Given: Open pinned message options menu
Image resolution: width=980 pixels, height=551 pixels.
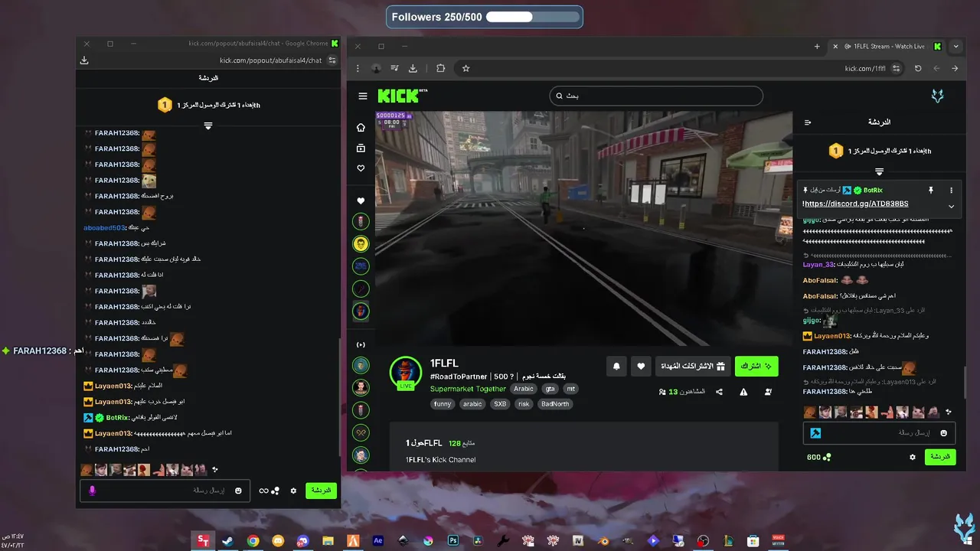Looking at the screenshot, I should point(952,190).
